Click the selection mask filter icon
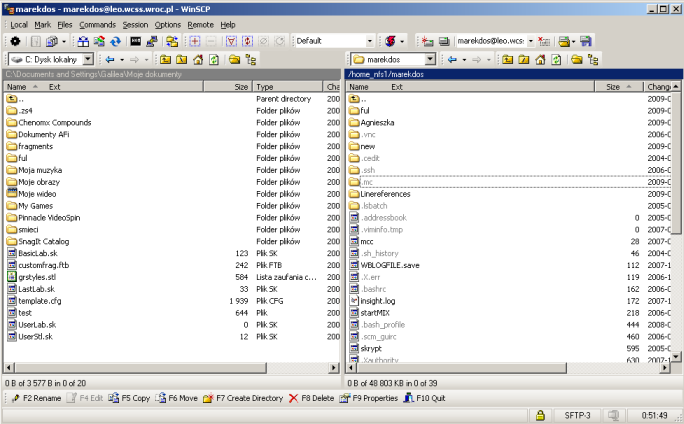This screenshot has width=684, height=424. pos(231,41)
